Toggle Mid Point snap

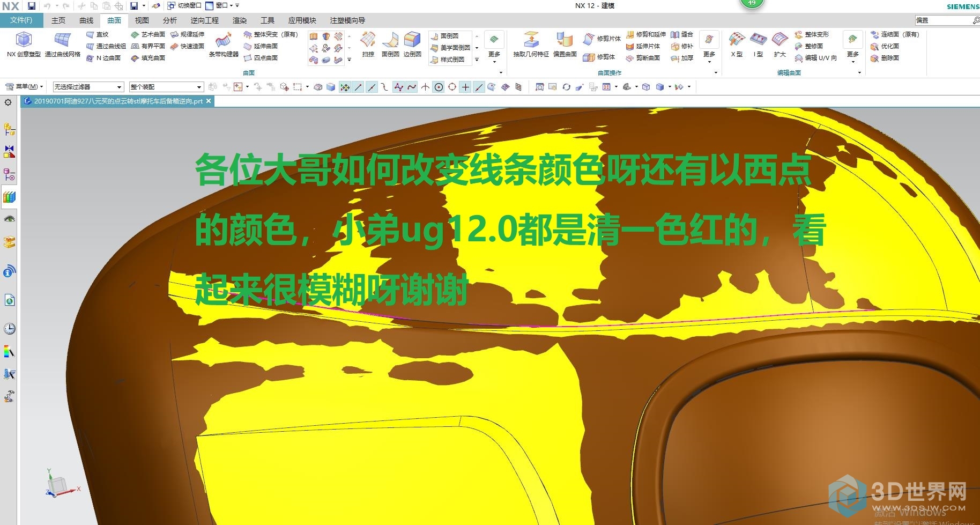tap(372, 87)
